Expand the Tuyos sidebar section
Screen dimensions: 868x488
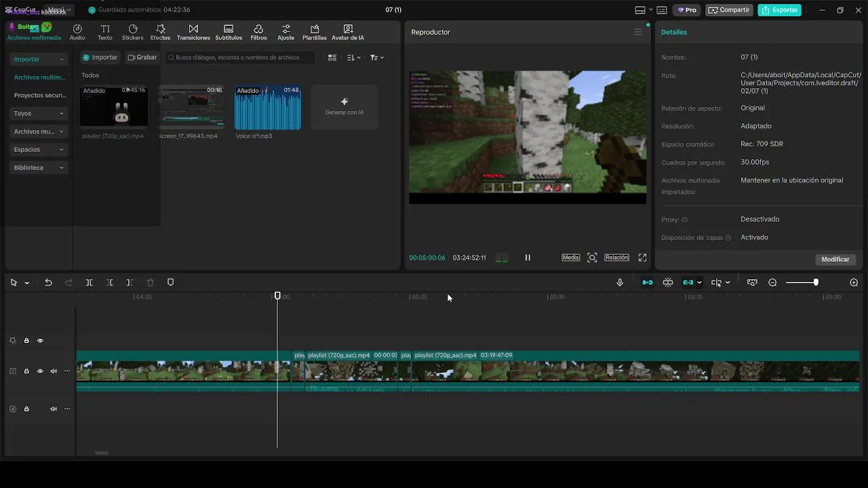[x=39, y=113]
